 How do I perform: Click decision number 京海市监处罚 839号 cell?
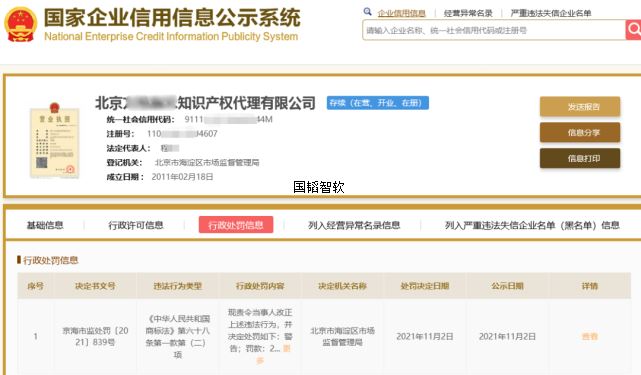pyautogui.click(x=95, y=336)
